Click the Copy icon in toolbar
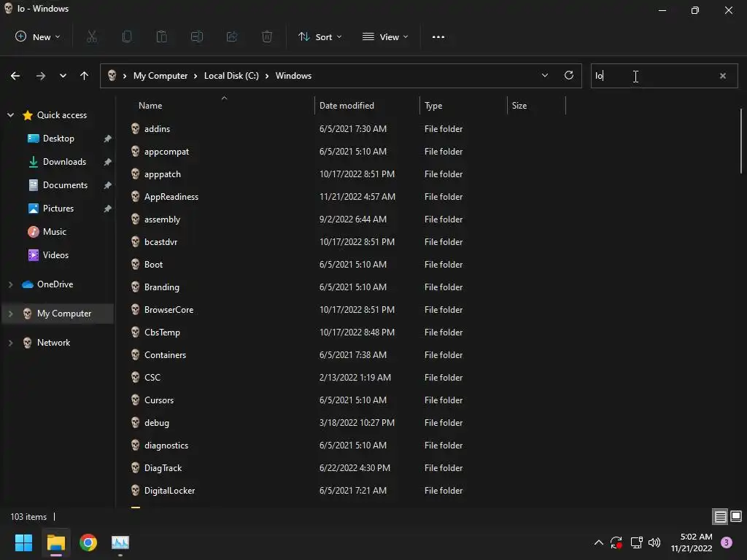The image size is (747, 560). [x=127, y=36]
